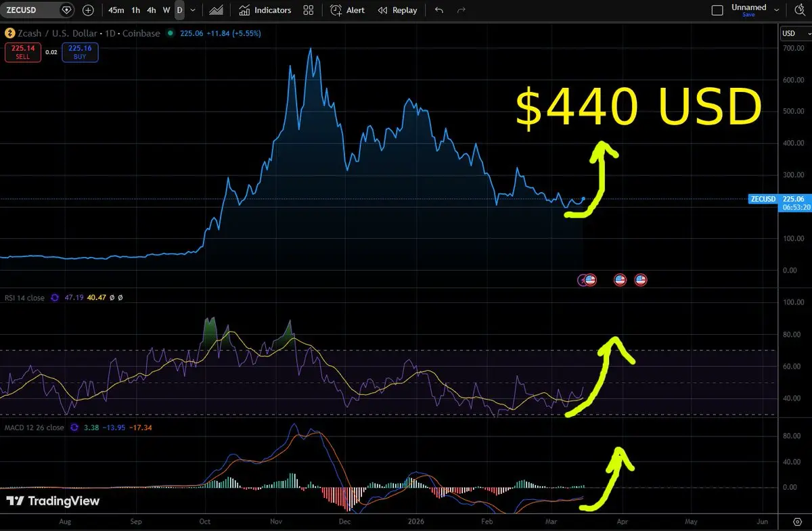The height and width of the screenshot is (531, 812).
Task: Start bar Replay mode
Action: click(x=397, y=10)
